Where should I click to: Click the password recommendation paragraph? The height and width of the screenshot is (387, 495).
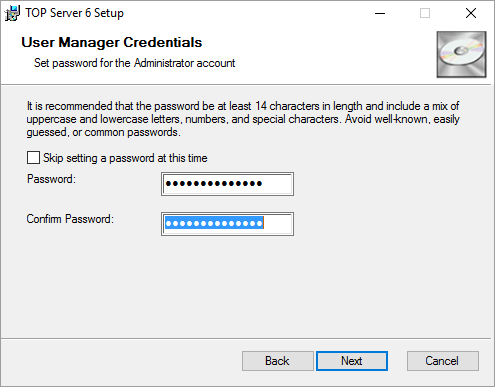pyautogui.click(x=243, y=119)
